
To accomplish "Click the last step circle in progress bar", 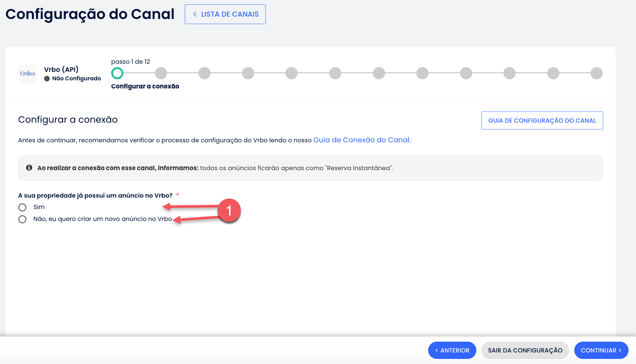I will [597, 73].
